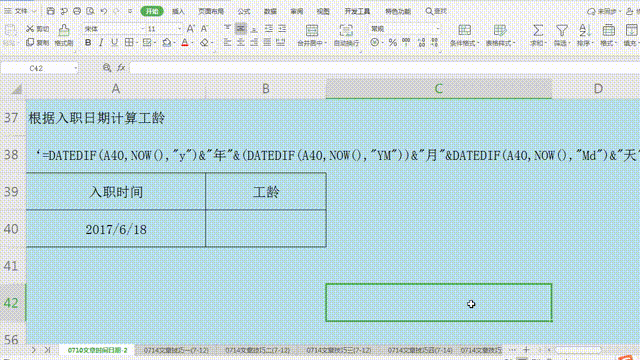
Task: Toggle Center horizontally in alignment group
Action: (241, 42)
